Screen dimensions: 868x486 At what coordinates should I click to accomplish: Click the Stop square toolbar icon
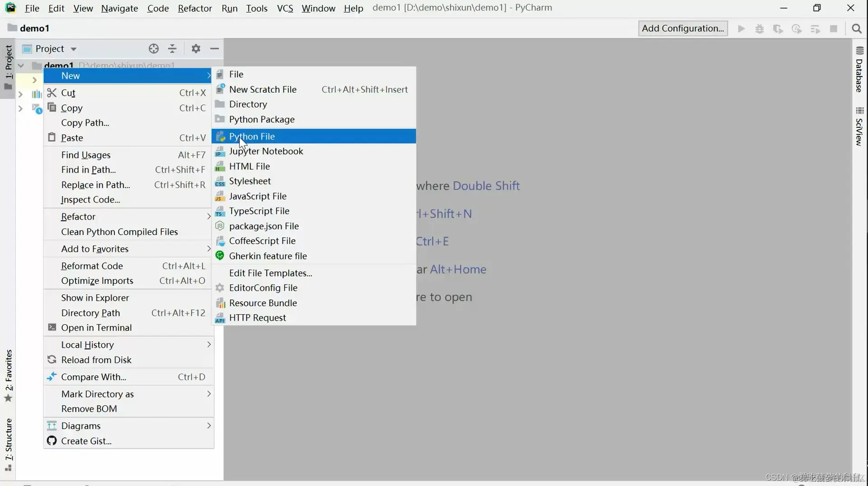pyautogui.click(x=834, y=28)
